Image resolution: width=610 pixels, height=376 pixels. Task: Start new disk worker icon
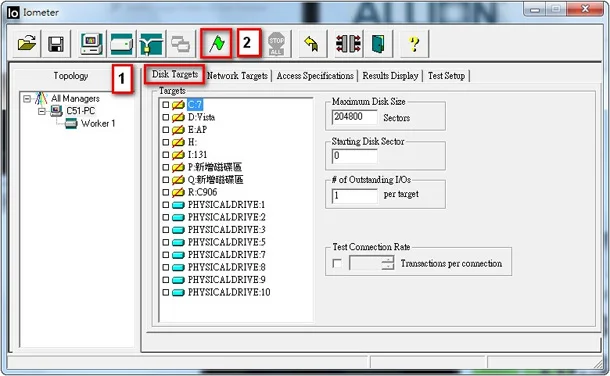[121, 44]
